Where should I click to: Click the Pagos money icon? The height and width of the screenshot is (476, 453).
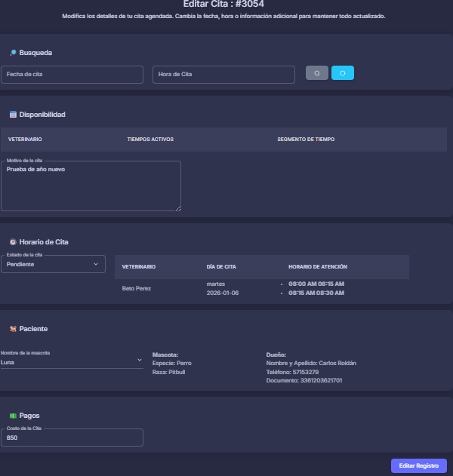13,416
